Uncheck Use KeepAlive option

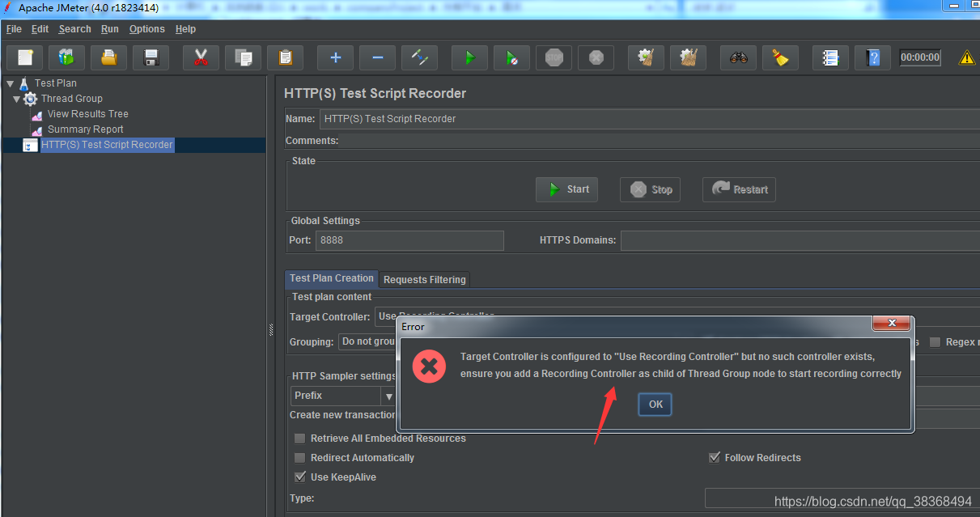pos(299,477)
